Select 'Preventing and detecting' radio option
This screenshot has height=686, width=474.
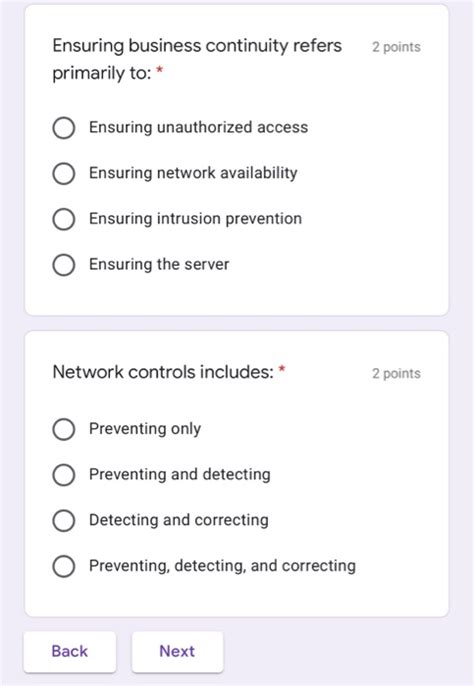64,475
